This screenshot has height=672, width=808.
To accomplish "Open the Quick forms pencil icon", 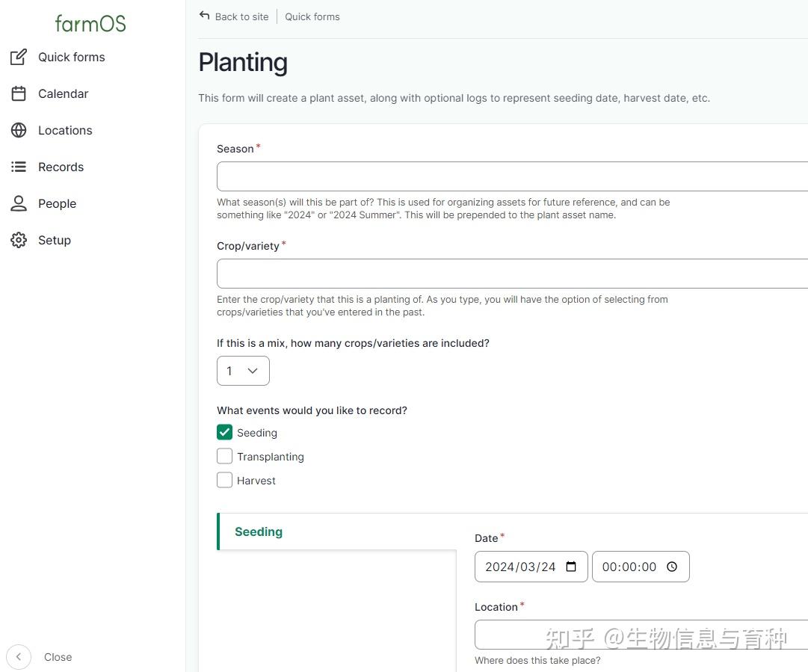I will point(19,58).
